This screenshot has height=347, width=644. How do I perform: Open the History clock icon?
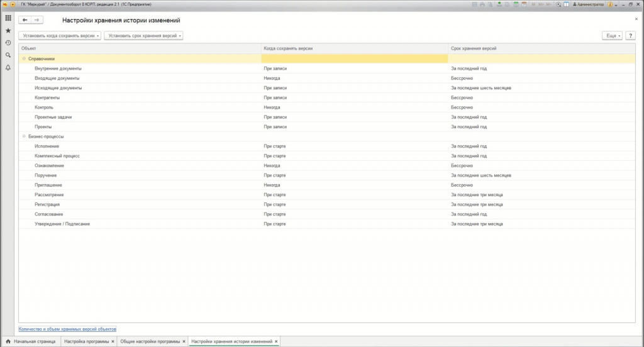(x=8, y=43)
